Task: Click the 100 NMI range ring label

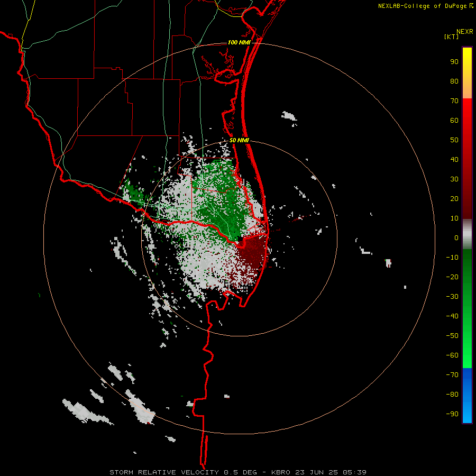Action: coord(239,42)
